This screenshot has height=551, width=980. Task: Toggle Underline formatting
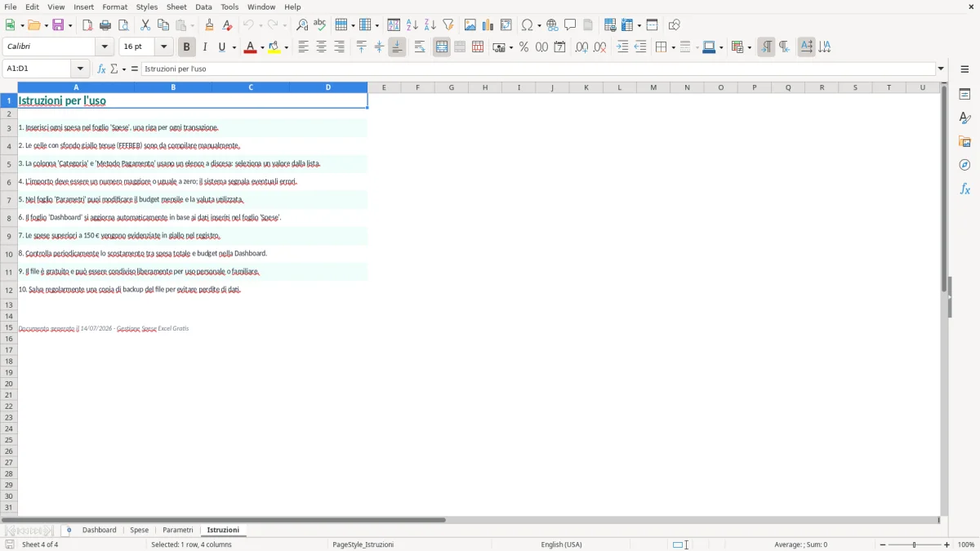(221, 47)
